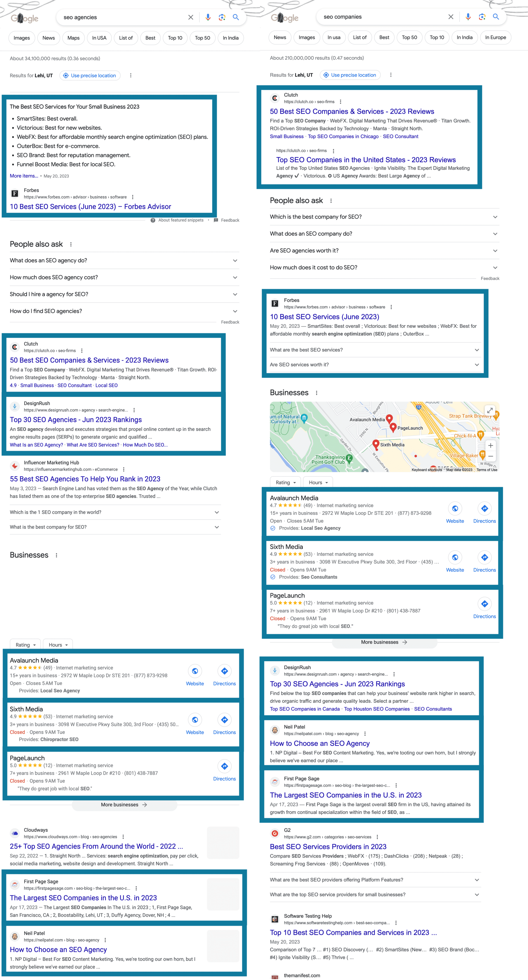Open three-dot menu beside right 'Use precise location'
The image size is (528, 980).
391,75
